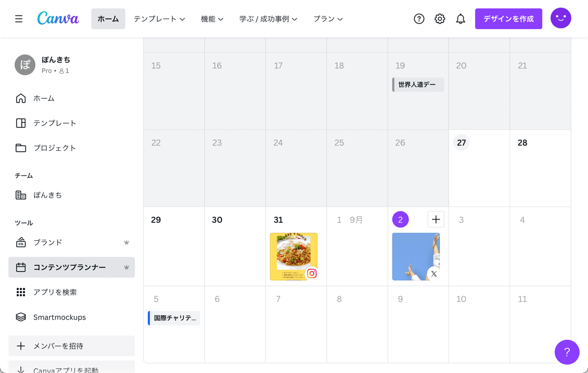Viewport: 588px width, 373px height.
Task: Open the help question mark icon in header
Action: pos(419,19)
